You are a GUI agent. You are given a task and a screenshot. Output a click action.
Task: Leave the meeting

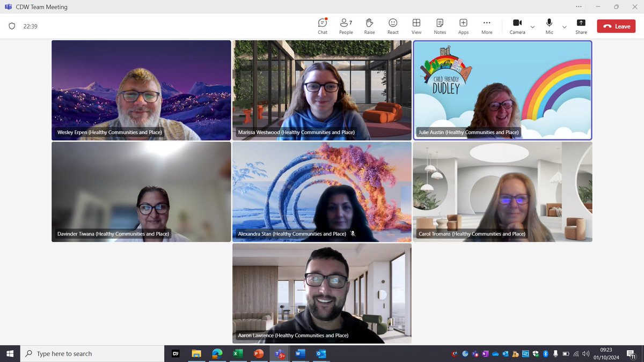616,26
